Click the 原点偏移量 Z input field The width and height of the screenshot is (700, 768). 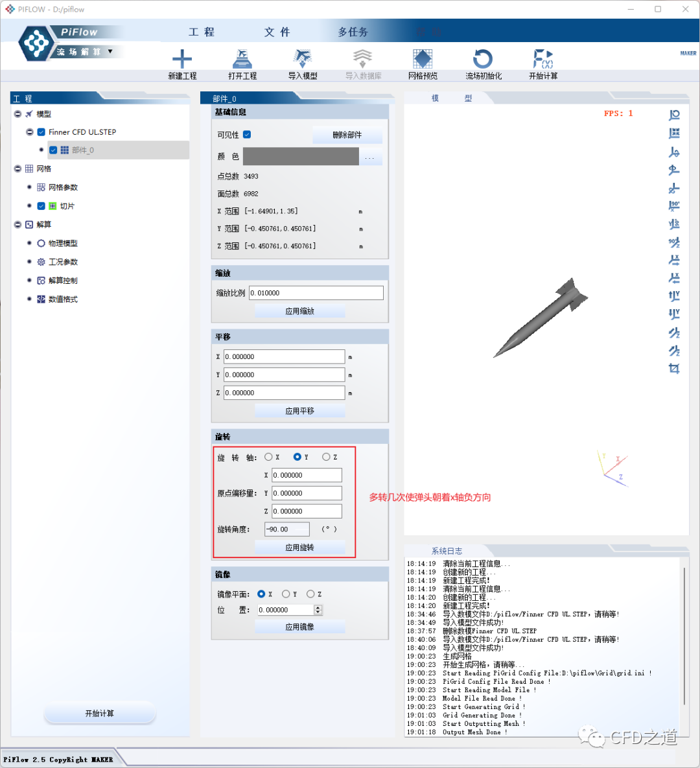(x=307, y=511)
